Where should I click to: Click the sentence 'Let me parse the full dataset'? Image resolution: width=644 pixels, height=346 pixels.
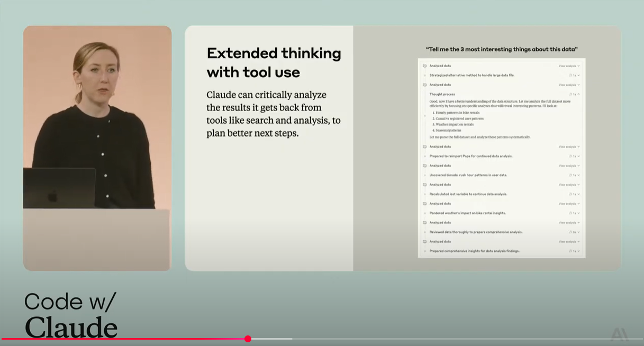[479, 137]
